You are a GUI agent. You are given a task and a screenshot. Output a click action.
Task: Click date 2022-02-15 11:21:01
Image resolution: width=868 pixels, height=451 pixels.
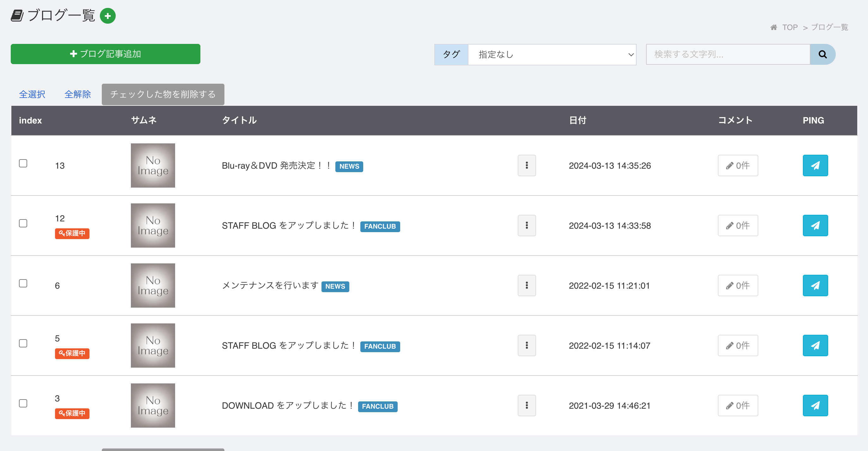click(609, 286)
